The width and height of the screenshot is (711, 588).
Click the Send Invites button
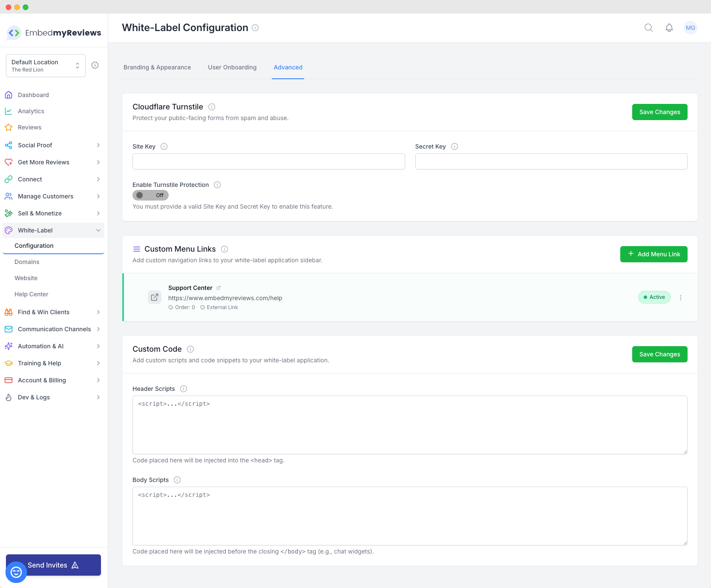pyautogui.click(x=53, y=565)
